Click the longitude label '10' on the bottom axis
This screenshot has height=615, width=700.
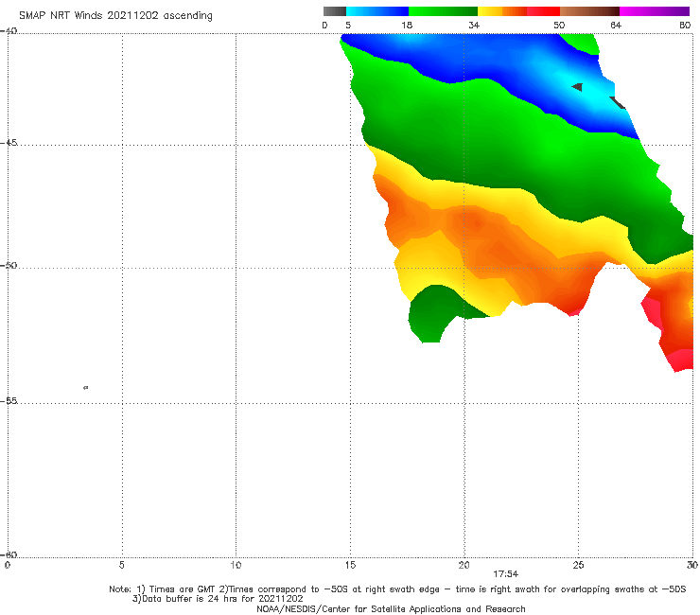236,566
